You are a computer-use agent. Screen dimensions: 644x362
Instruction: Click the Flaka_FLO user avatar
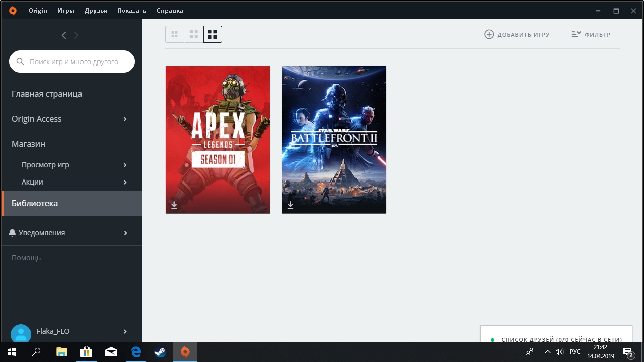pyautogui.click(x=21, y=334)
